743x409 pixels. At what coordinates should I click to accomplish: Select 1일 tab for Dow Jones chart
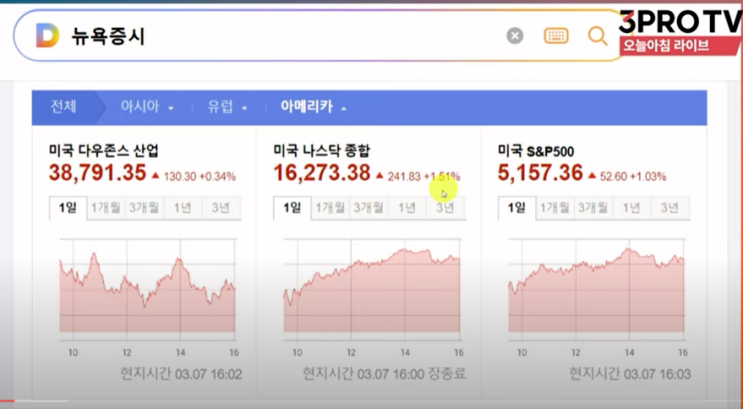[x=68, y=208]
